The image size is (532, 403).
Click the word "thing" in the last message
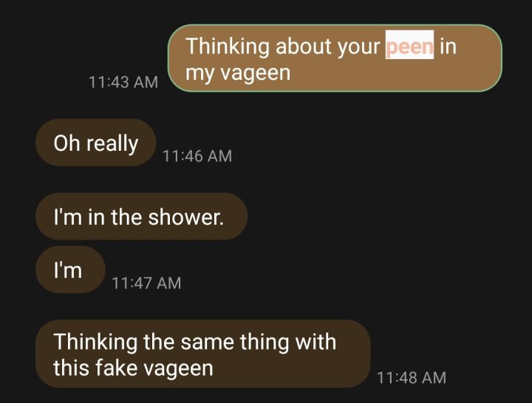265,342
